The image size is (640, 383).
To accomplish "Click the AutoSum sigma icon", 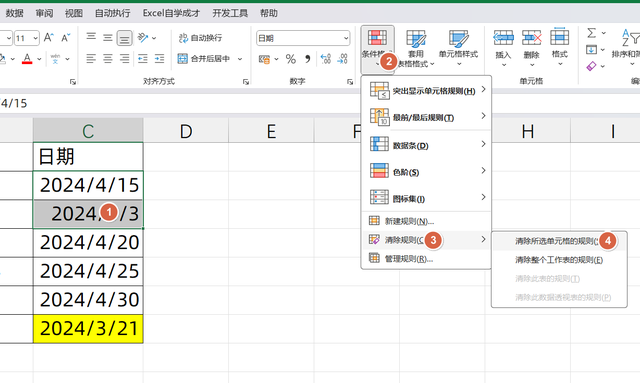I will tap(591, 33).
